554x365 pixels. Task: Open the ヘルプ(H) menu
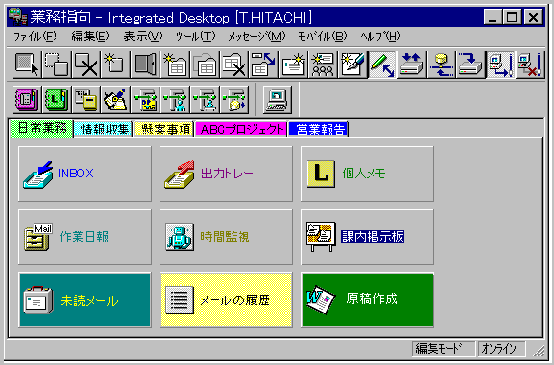tap(381, 36)
